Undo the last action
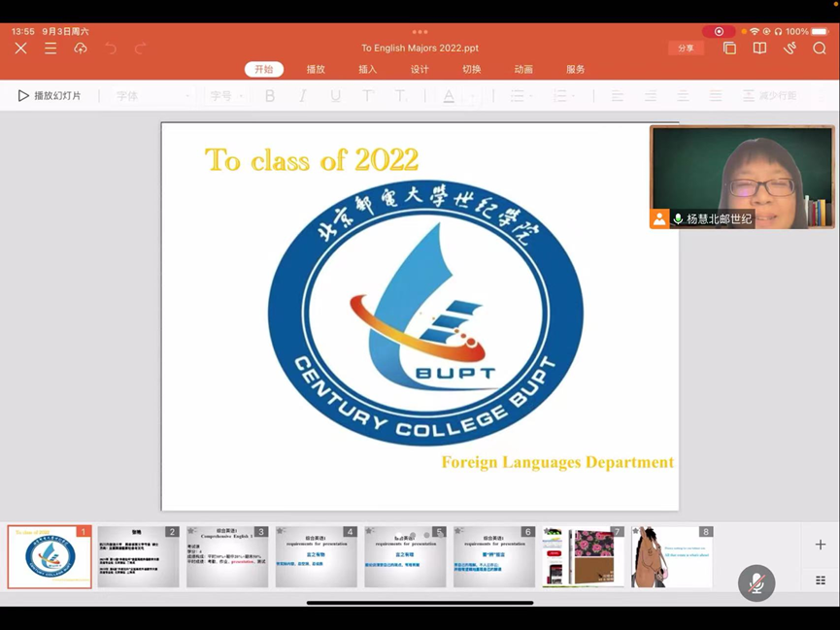The height and width of the screenshot is (630, 840). click(111, 49)
